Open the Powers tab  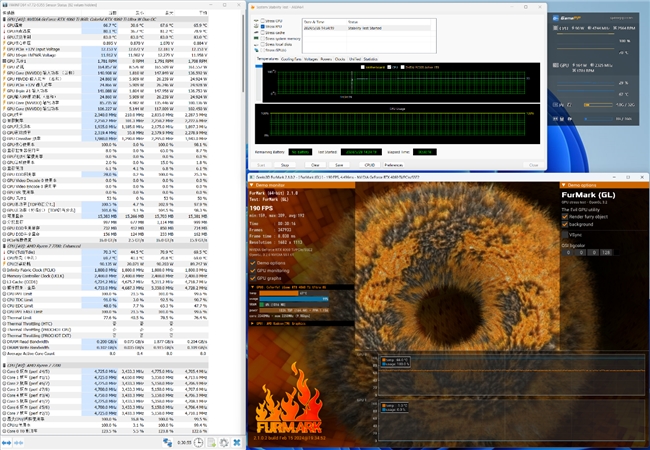coord(326,59)
